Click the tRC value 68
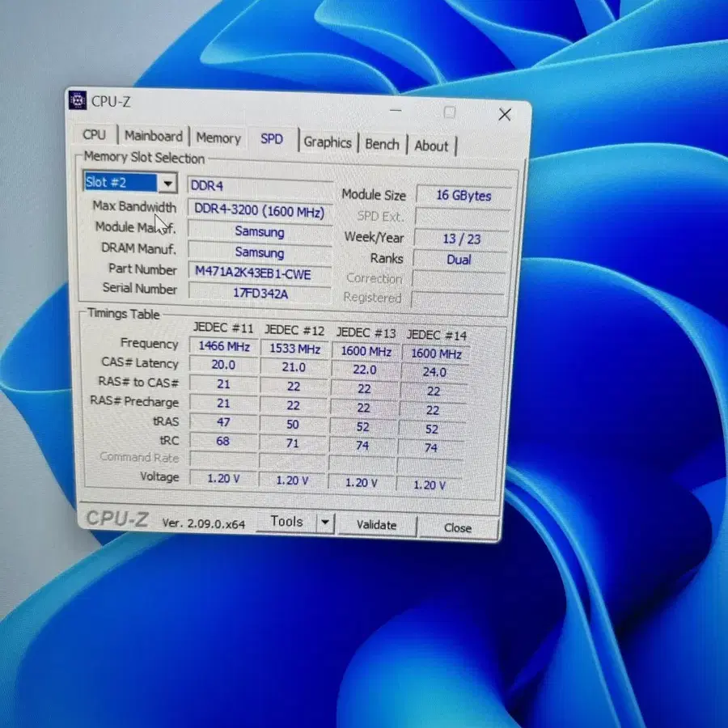Viewport: 728px width, 728px height. pos(223,441)
